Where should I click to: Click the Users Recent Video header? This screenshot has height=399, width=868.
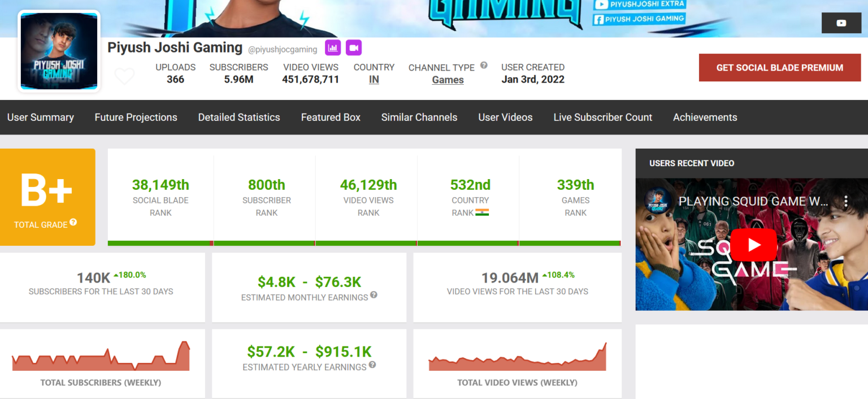(692, 163)
